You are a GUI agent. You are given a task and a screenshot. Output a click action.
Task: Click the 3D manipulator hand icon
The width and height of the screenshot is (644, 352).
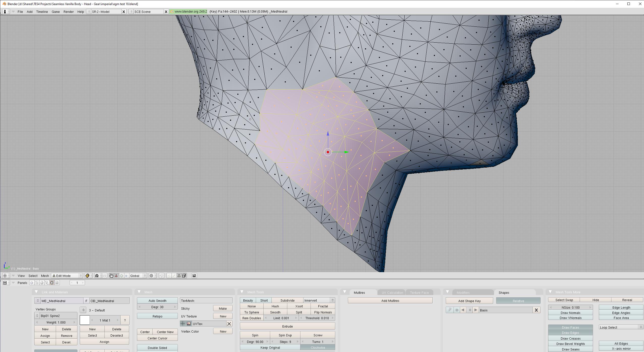coord(111,276)
